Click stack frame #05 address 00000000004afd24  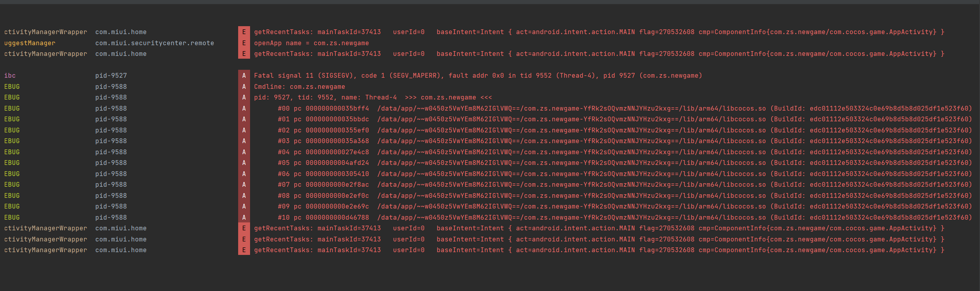click(x=337, y=163)
